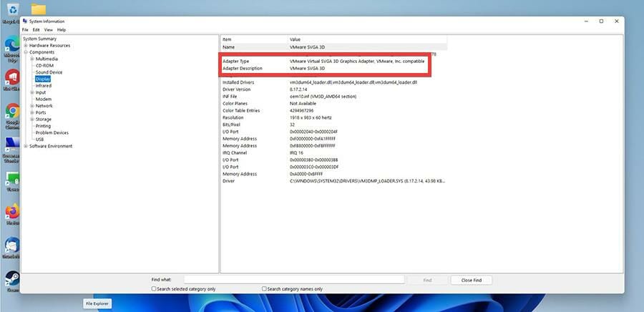
Task: Select the Driver Version row
Action: (334, 89)
